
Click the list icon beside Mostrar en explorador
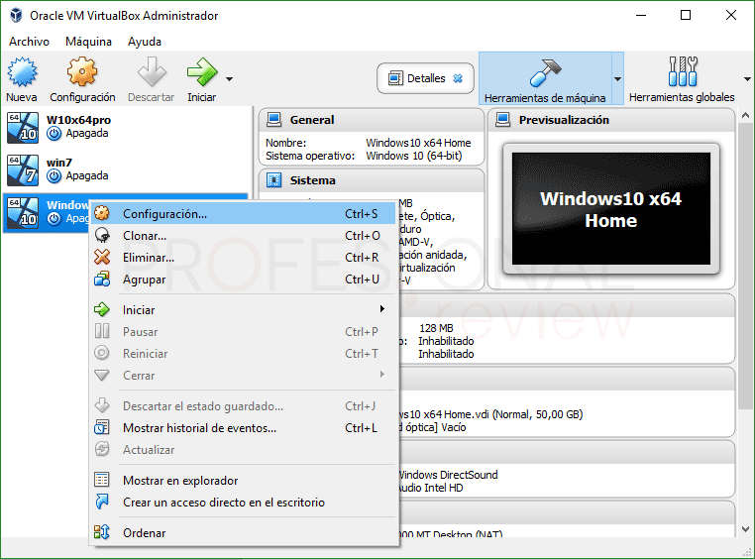102,480
